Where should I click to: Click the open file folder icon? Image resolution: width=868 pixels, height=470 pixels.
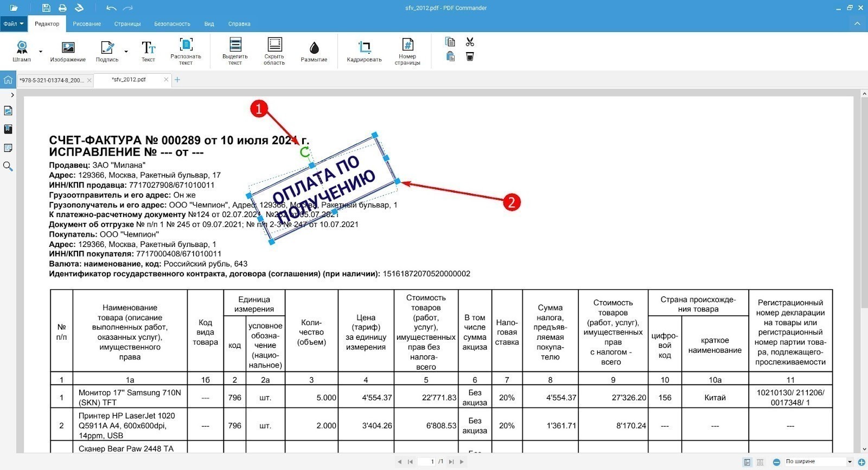(14, 8)
